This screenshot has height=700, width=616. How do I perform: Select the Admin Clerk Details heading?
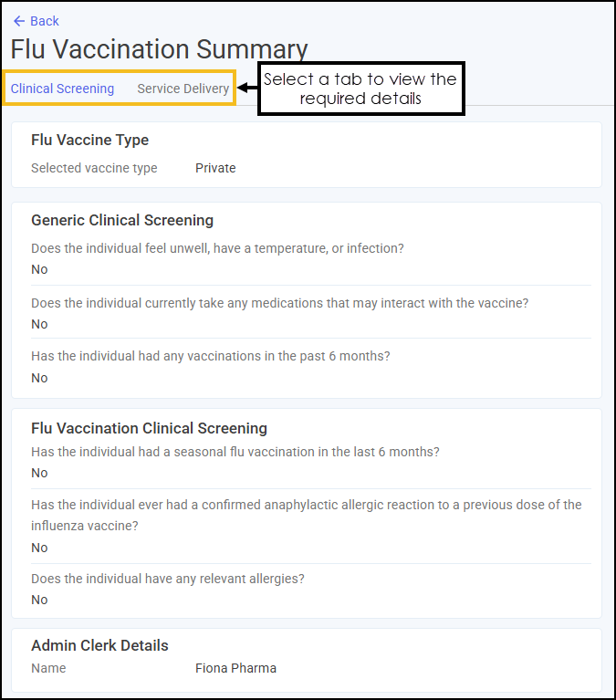click(99, 645)
